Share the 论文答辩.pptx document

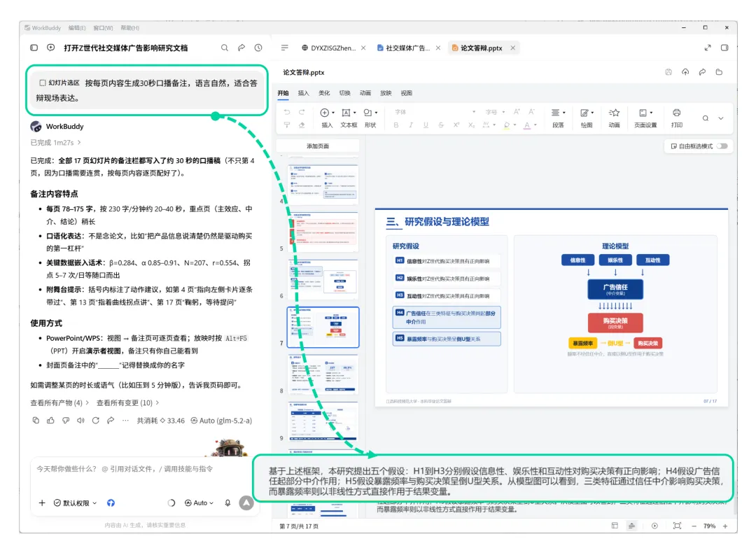702,72
